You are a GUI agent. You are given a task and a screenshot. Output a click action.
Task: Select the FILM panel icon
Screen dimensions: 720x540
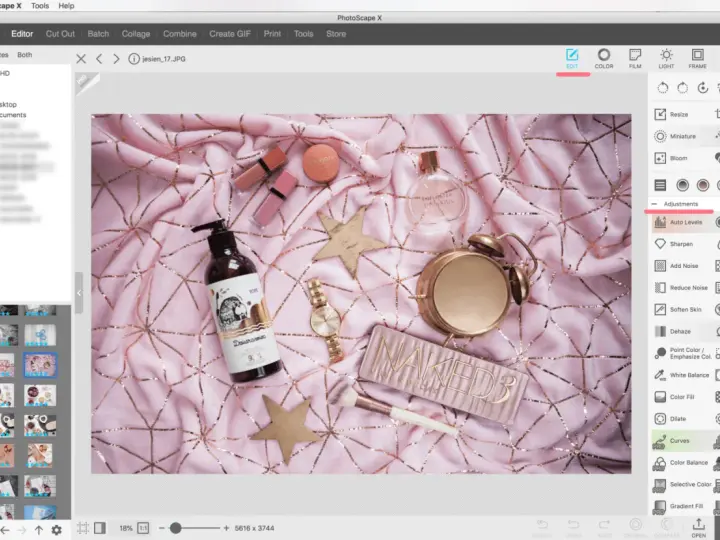635,59
